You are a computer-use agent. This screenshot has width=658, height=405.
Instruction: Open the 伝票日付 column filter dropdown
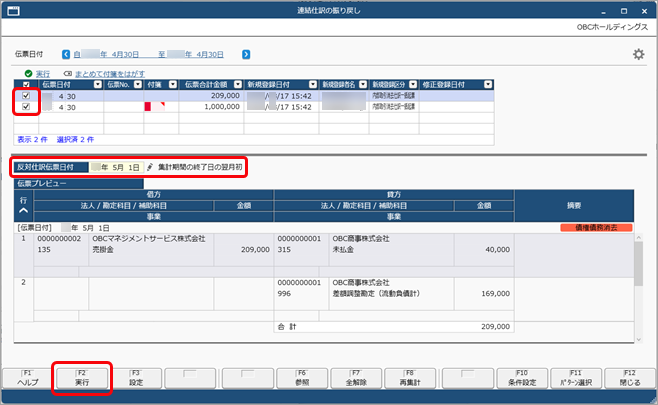pyautogui.click(x=98, y=85)
